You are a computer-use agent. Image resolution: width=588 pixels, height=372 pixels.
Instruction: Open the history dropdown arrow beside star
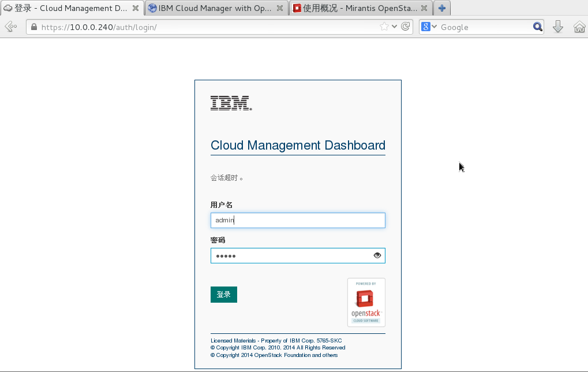point(394,27)
